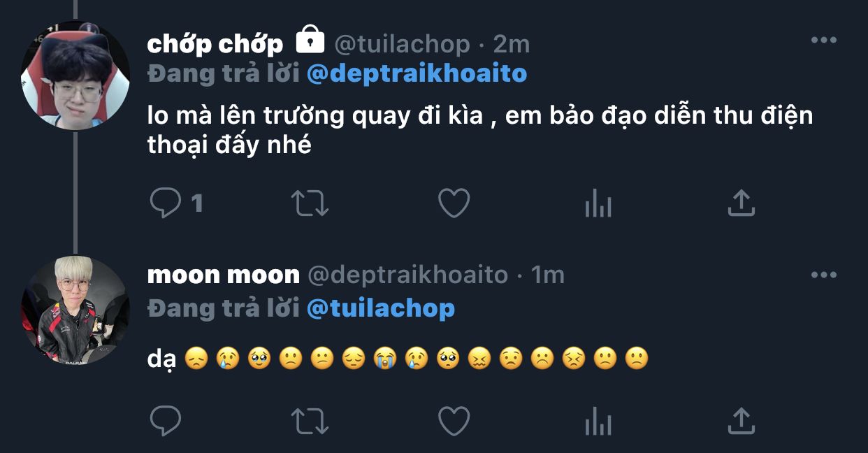Share the chớp chớp tweet
The image size is (868, 453).
coord(741,203)
